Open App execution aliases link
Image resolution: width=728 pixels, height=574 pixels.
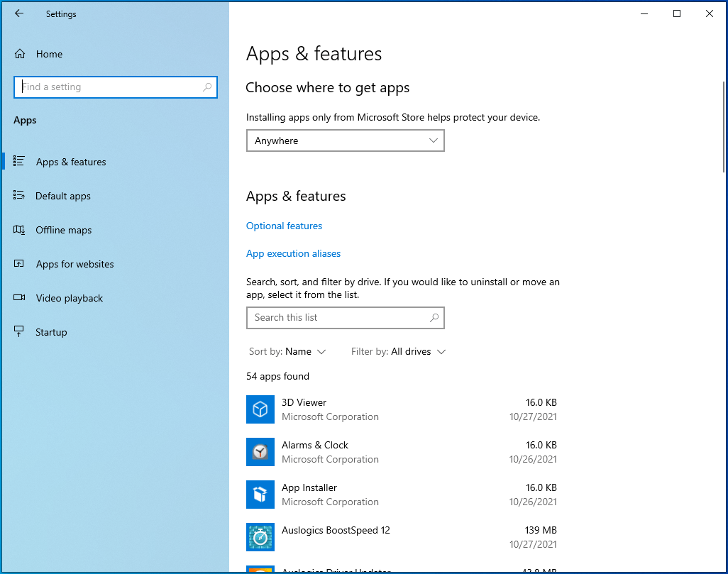(293, 253)
